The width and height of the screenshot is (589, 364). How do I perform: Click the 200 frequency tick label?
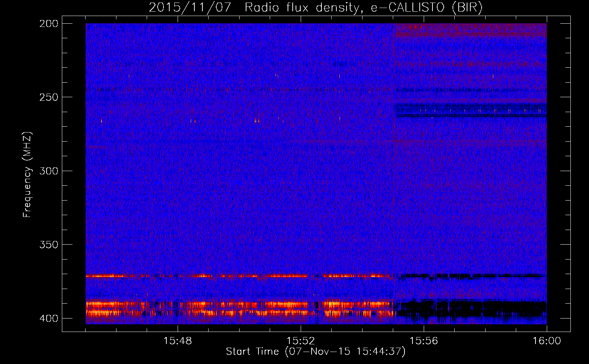click(49, 24)
